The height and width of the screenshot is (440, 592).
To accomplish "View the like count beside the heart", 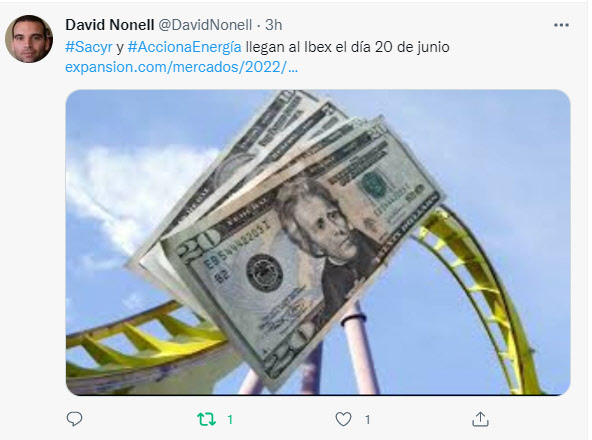I will [367, 420].
